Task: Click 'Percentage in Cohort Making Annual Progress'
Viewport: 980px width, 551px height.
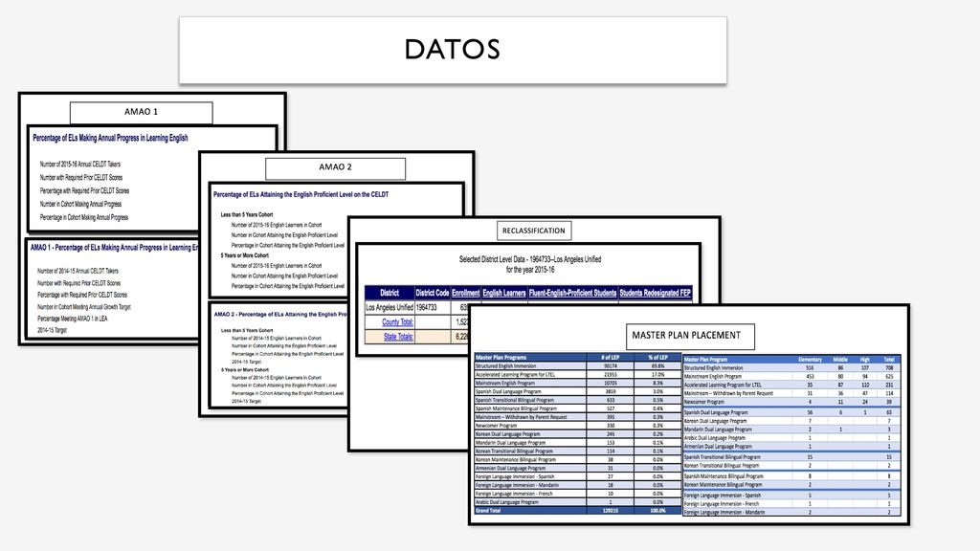Action: coord(84,217)
